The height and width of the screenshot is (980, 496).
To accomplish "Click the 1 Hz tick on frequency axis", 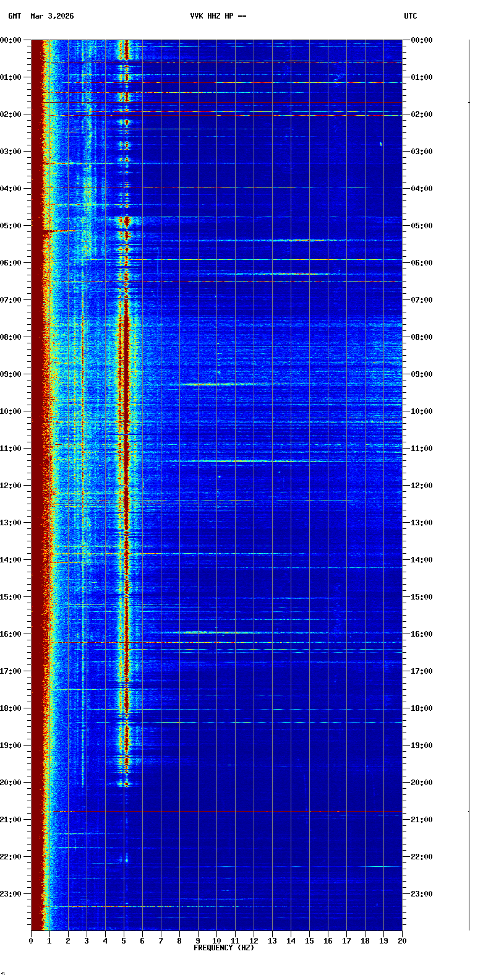I will coord(49,941).
